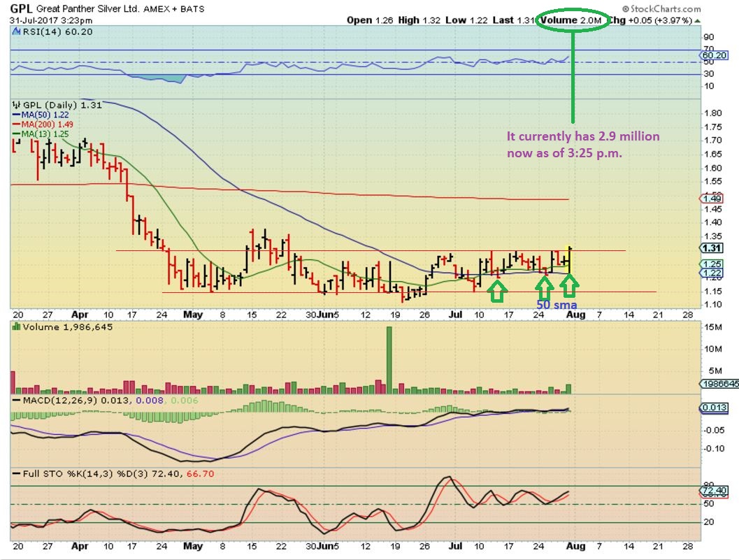
Task: Open the StockCharts.com credit link
Action: tap(661, 8)
